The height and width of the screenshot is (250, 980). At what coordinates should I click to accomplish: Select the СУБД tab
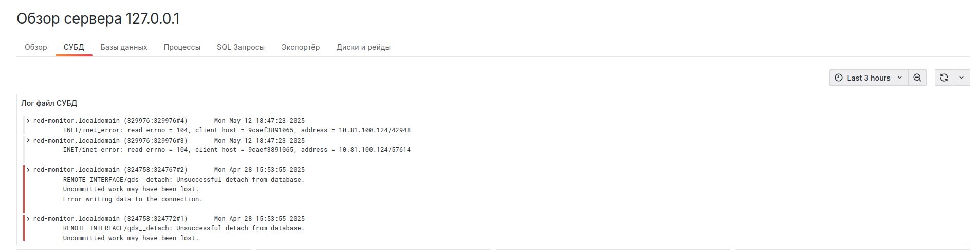73,47
